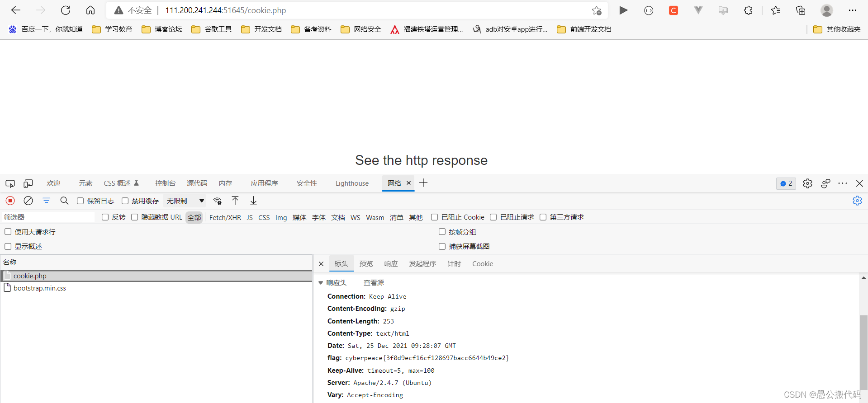Open 开发文档 bookmarks folder

pos(261,29)
